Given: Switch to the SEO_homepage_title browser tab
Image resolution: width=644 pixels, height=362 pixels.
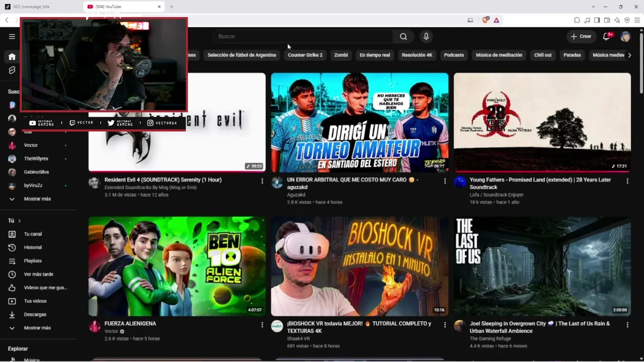Looking at the screenshot, I should pos(42,7).
